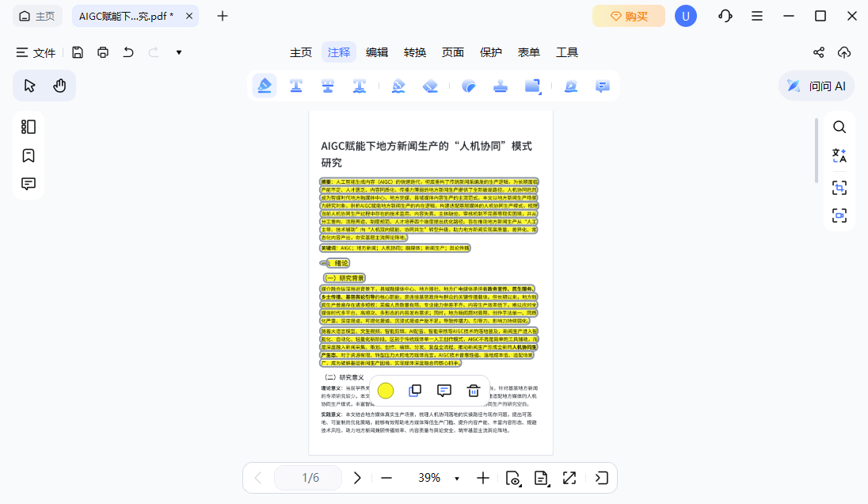Click the 购买 purchase button
The height and width of the screenshot is (504, 868).
[x=629, y=16]
